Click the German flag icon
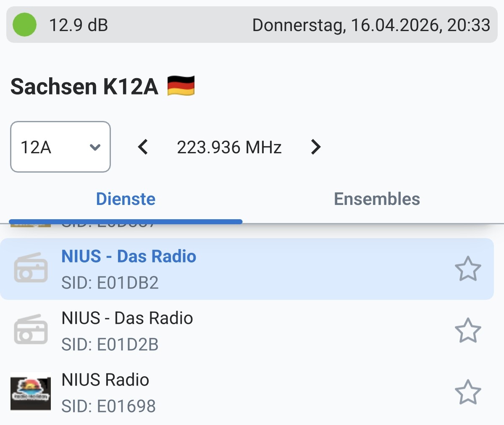Screen dimensions: 504x425 coord(181,86)
